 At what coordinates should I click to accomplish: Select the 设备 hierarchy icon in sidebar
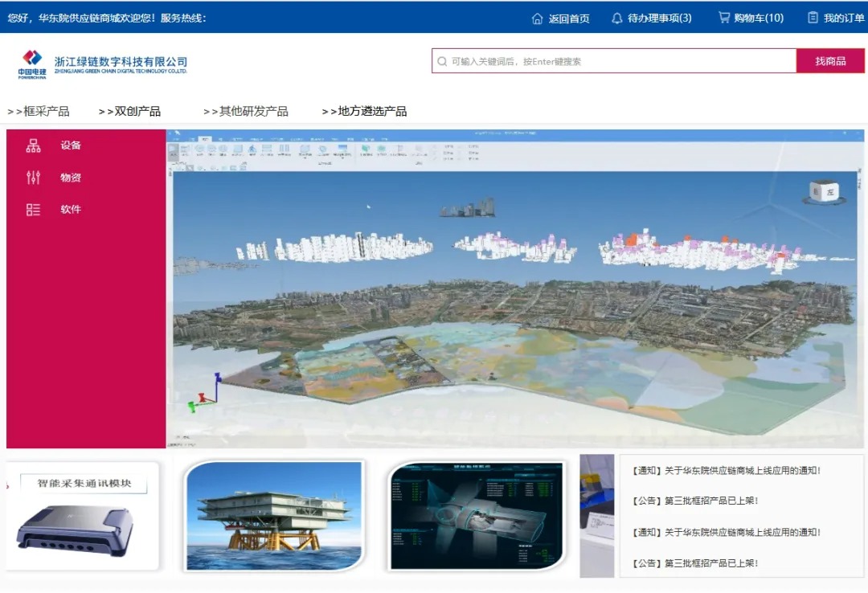[33, 145]
